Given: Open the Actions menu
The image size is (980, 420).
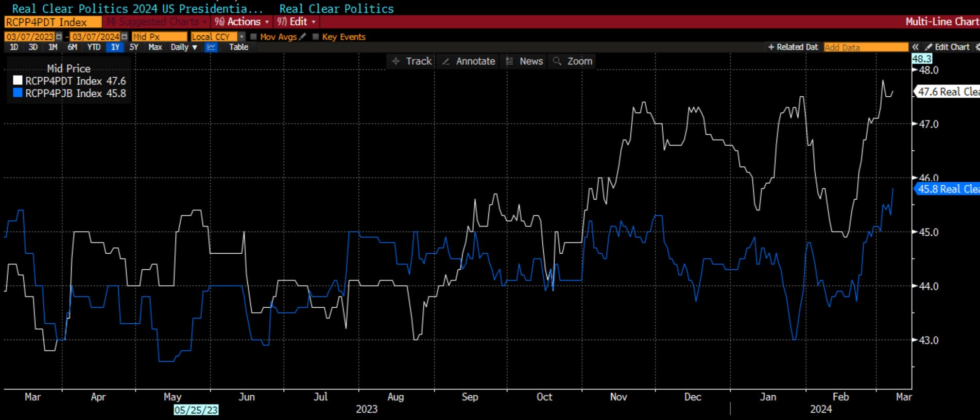Looking at the screenshot, I should (x=242, y=22).
